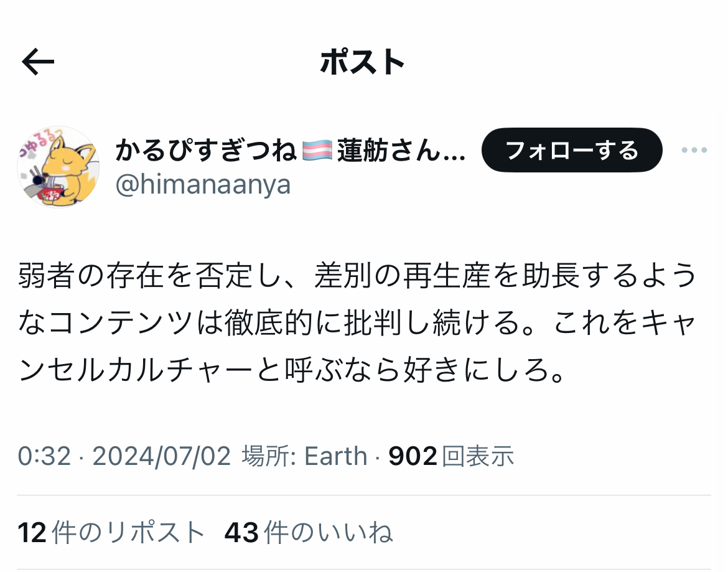Tap the truncated 蓮舫さん… name portion

(401, 151)
